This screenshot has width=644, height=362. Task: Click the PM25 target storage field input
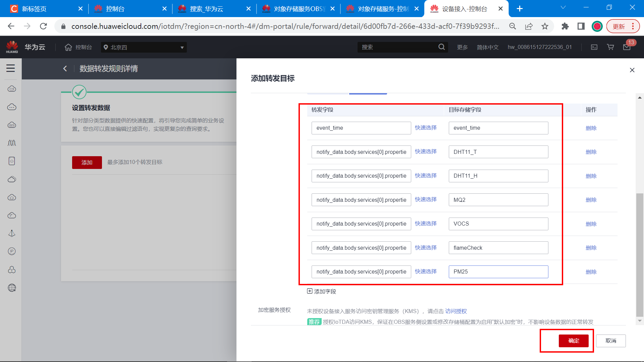(498, 272)
